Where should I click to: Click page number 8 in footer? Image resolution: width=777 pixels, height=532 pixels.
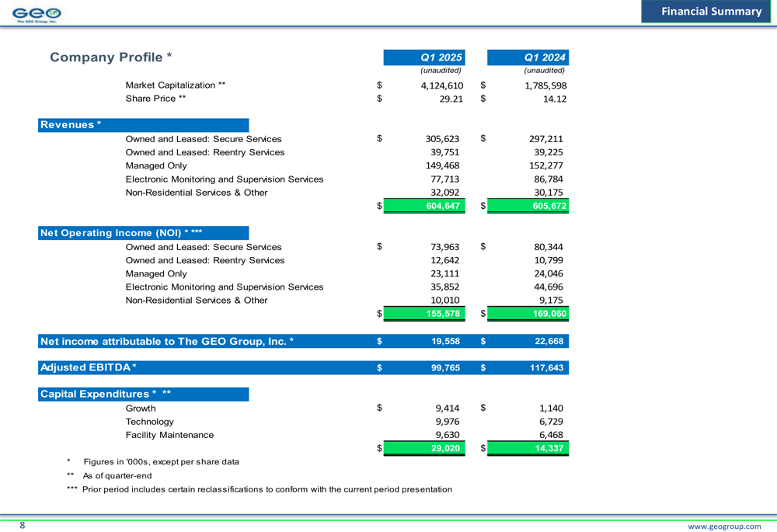coord(23,526)
